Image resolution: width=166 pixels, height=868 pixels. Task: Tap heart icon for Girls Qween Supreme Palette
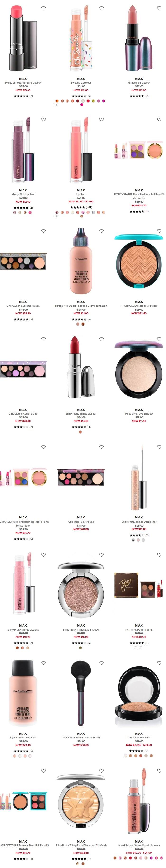pyautogui.click(x=43, y=231)
